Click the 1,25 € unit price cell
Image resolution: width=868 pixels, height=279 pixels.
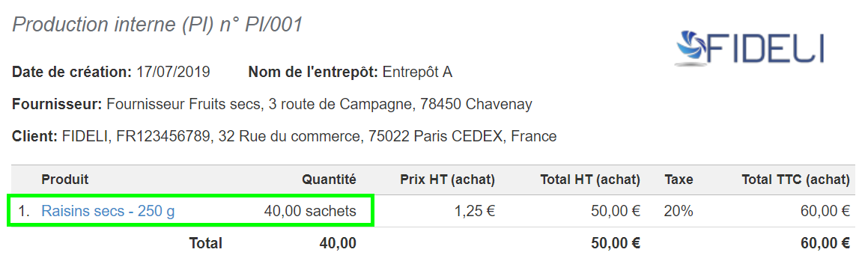coord(474,210)
